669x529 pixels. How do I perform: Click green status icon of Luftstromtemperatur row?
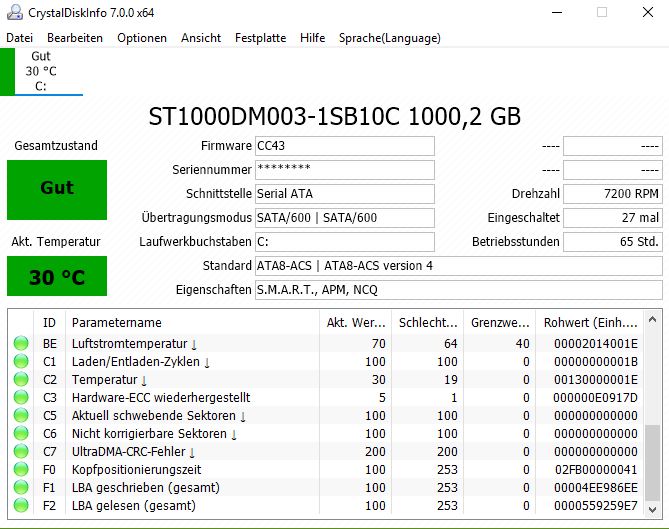point(21,343)
